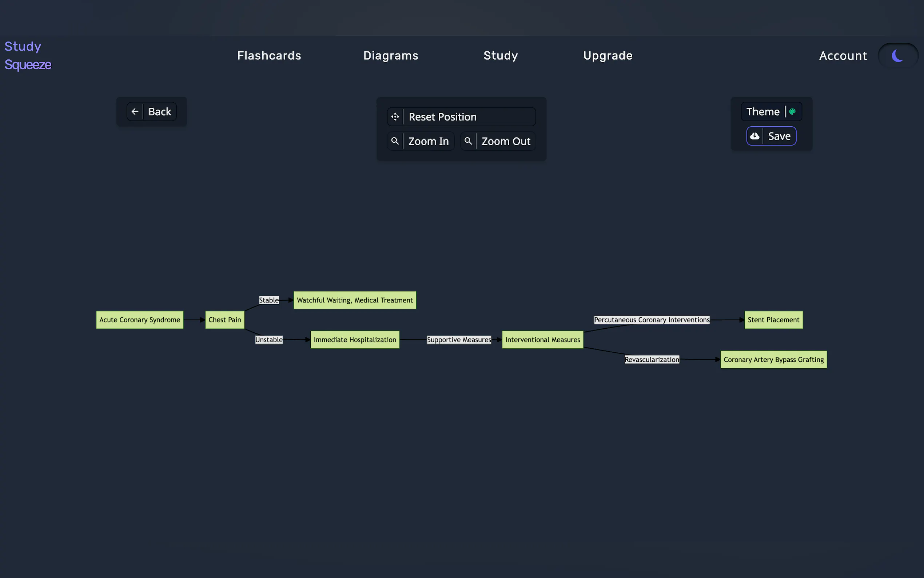This screenshot has height=578, width=924.
Task: Click the Zoom In magnifier icon
Action: tap(395, 141)
